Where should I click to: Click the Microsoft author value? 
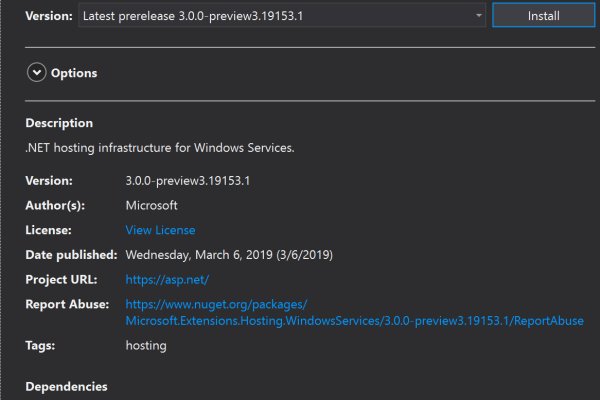click(x=151, y=205)
